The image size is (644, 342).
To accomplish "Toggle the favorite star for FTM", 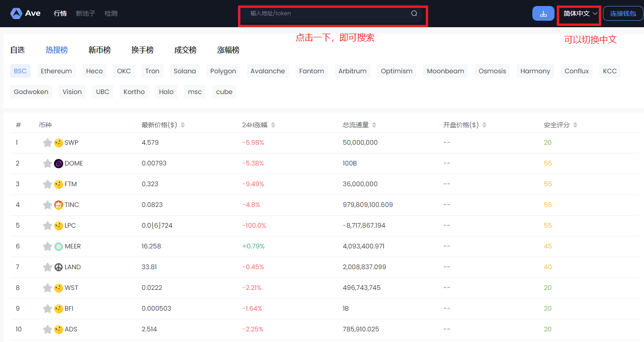I will (48, 184).
